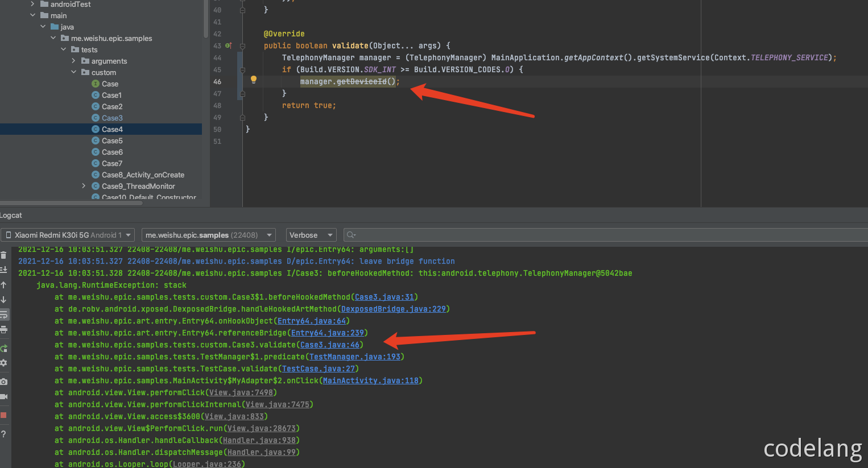Screen dimensions: 868x468
Task: Collapse the main folder
Action: (x=32, y=15)
